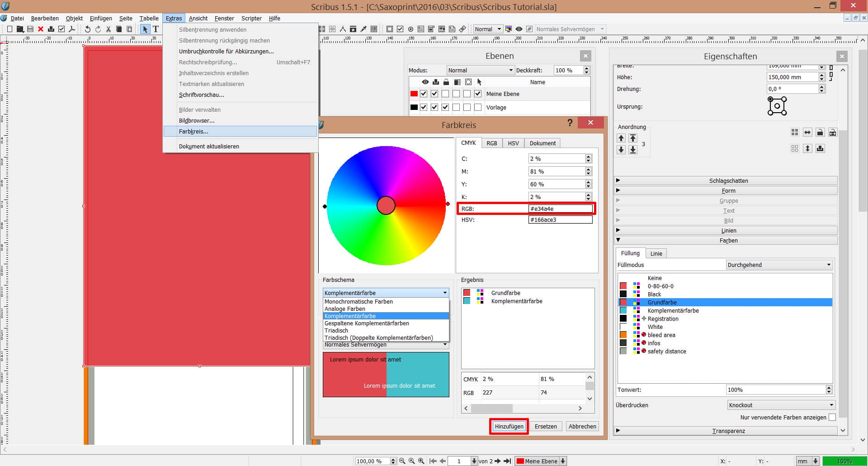Activate the Select Item arrow tool
Screen dimensions: 868x466
point(145,29)
